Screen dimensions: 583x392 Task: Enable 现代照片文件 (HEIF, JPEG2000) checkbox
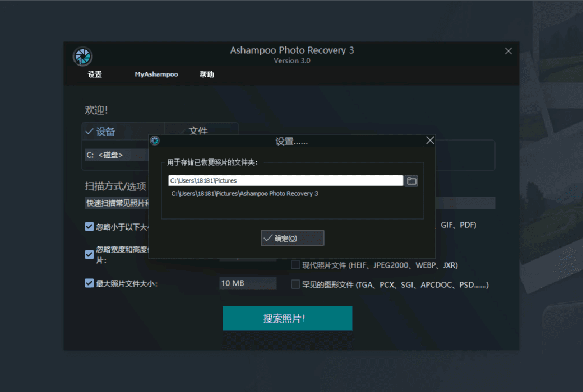pos(295,264)
